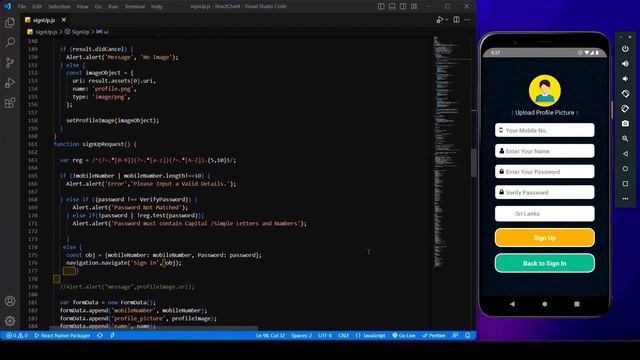This screenshot has width=640, height=360.
Task: Click Prettier in status bar
Action: (433, 336)
